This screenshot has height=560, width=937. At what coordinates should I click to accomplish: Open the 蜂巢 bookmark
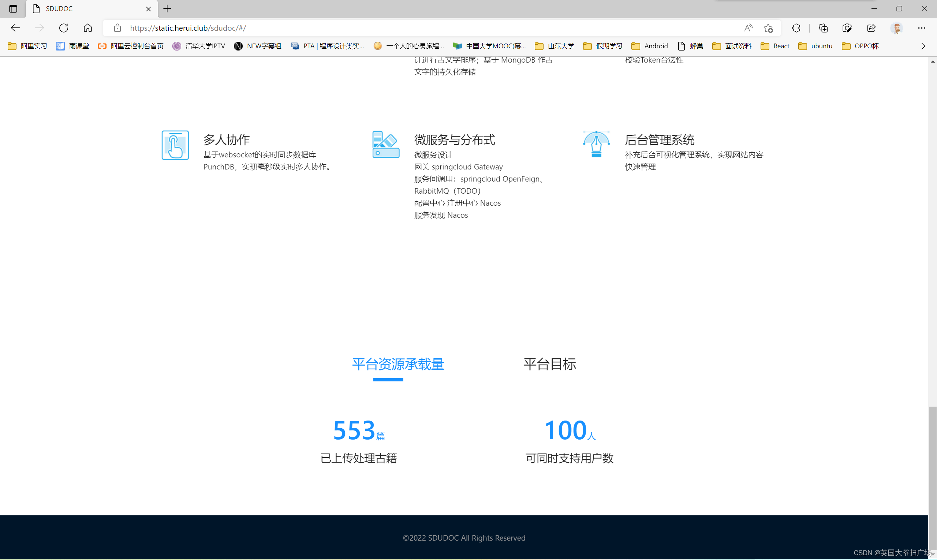[x=691, y=46]
